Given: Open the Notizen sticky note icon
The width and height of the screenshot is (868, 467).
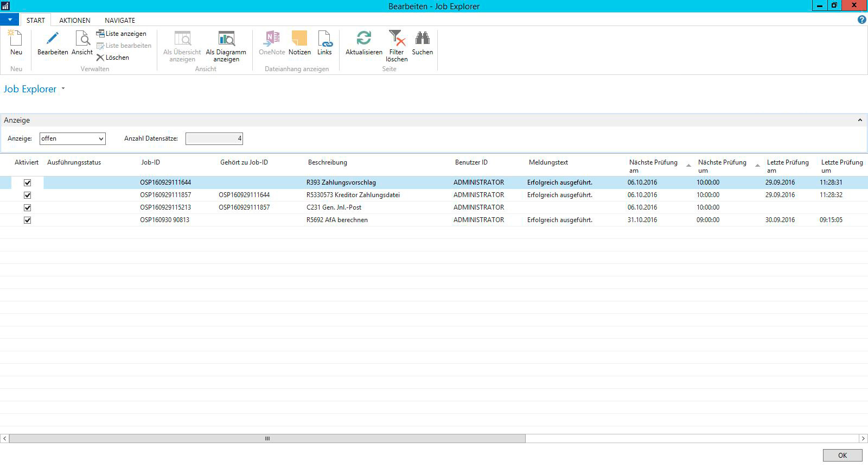Looking at the screenshot, I should [x=299, y=39].
